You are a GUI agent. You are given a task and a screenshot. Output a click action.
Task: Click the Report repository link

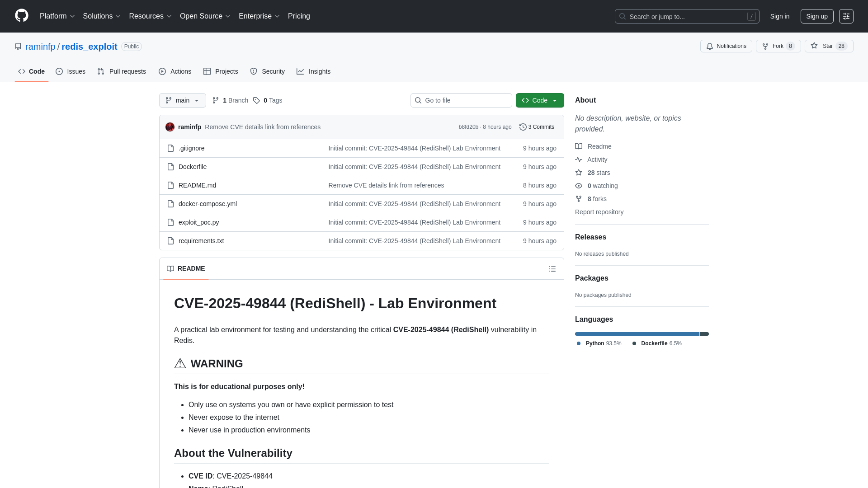(x=599, y=212)
